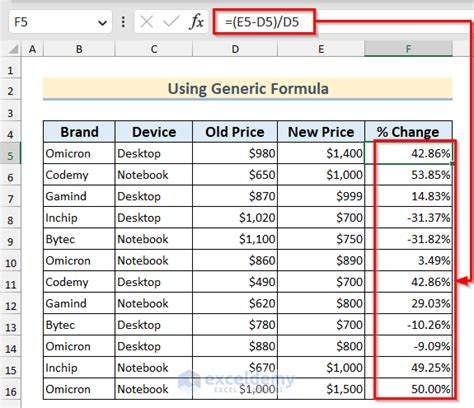The height and width of the screenshot is (408, 474).
Task: Click the Enter checkmark icon in formula bar
Action: coord(171,22)
